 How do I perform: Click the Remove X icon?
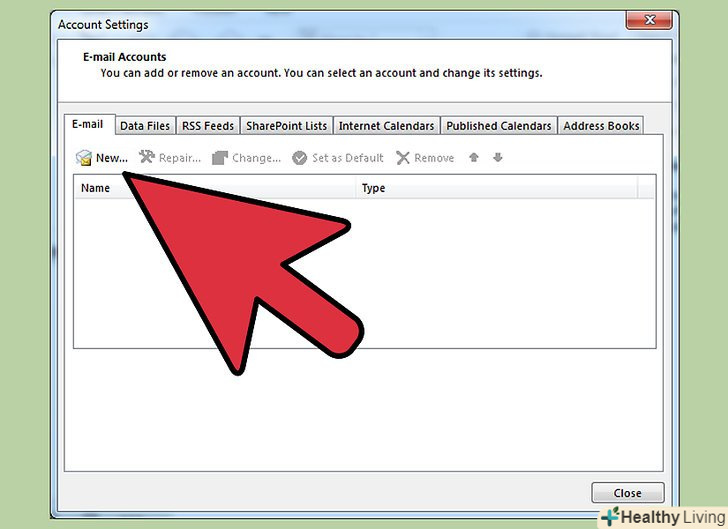click(x=403, y=158)
